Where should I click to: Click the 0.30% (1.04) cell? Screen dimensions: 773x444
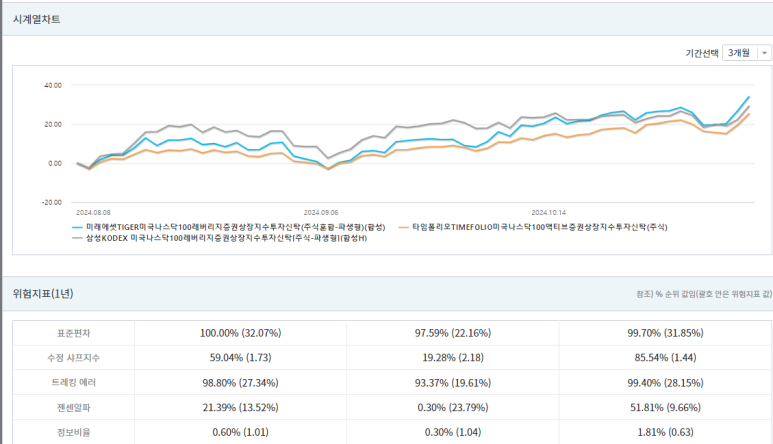coord(453,432)
